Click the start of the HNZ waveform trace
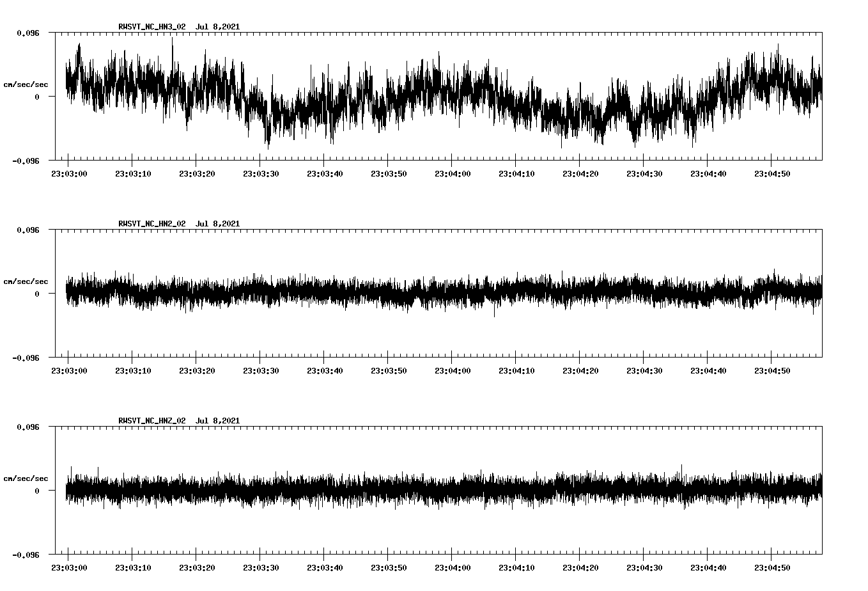The width and height of the screenshot is (868, 591). (66, 489)
